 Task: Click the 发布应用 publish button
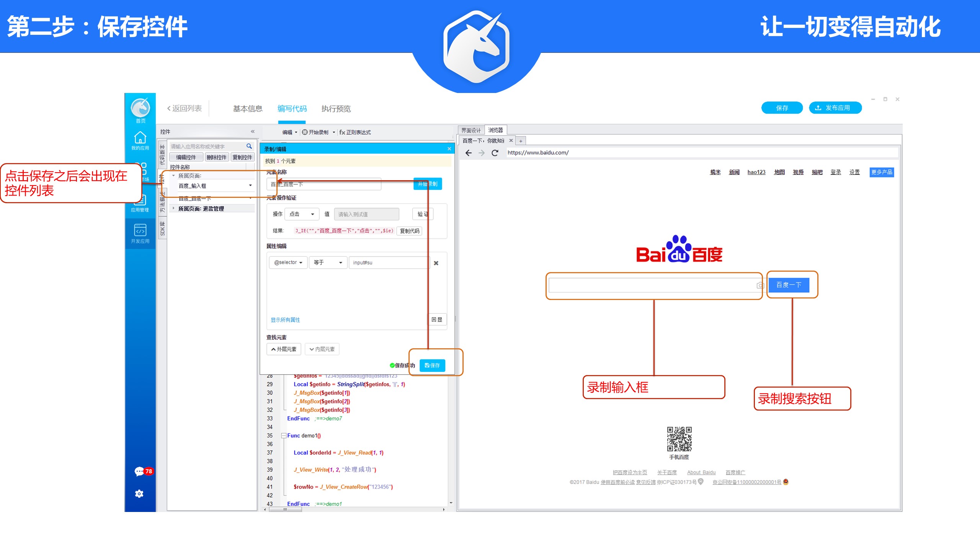(x=835, y=108)
